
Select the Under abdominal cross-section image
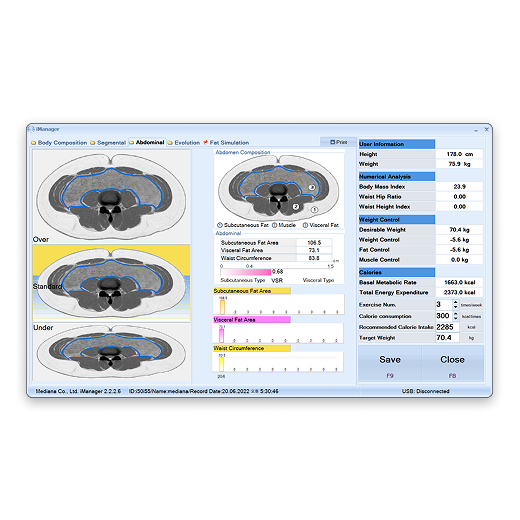[x=111, y=352]
